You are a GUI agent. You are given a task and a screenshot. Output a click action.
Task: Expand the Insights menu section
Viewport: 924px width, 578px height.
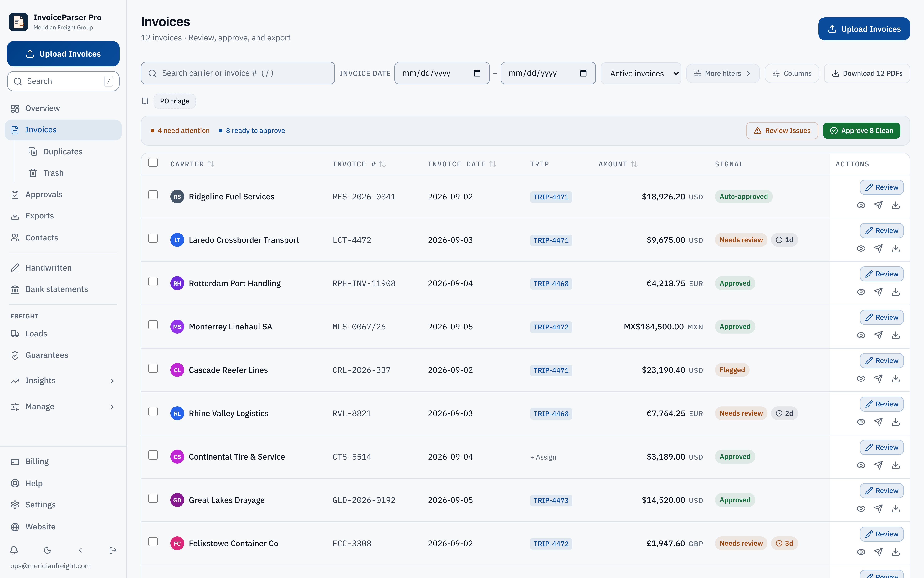click(x=63, y=381)
